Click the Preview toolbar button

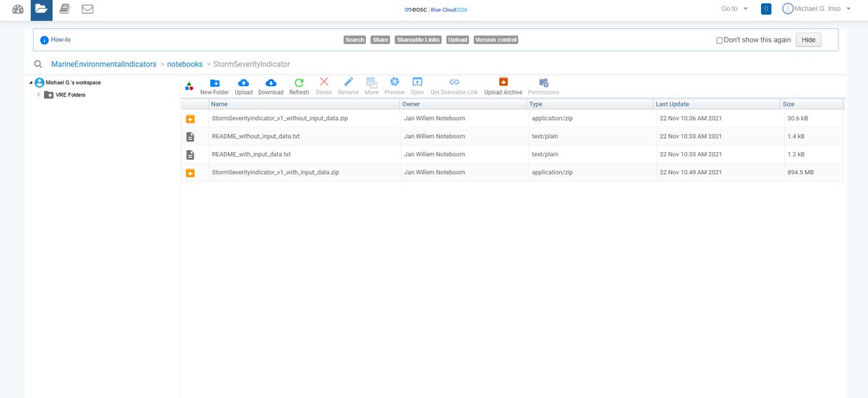pyautogui.click(x=394, y=86)
